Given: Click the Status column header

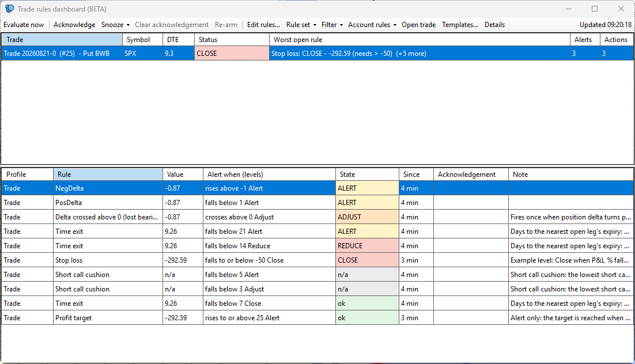Looking at the screenshot, I should (x=232, y=40).
